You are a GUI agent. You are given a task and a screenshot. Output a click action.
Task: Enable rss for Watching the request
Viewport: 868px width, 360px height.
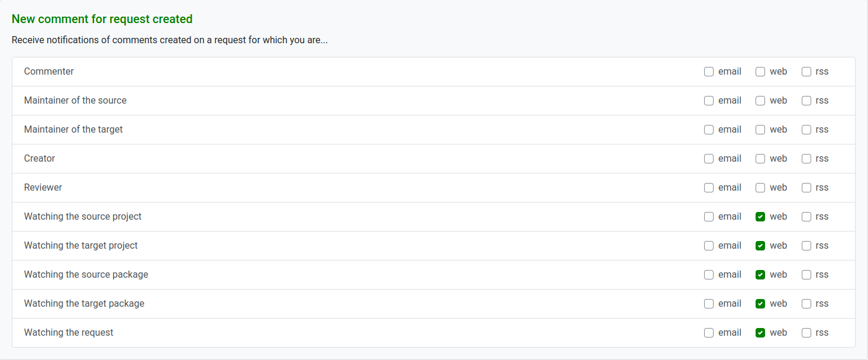806,333
